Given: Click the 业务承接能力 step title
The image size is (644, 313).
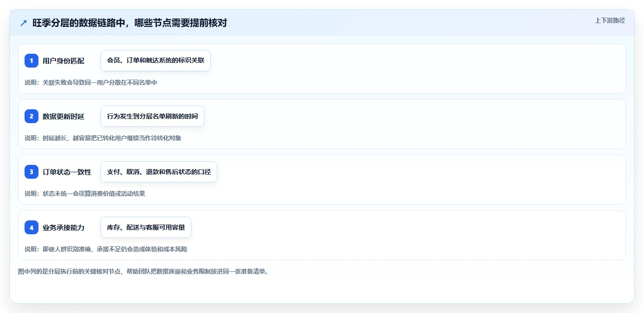Looking at the screenshot, I should click(x=63, y=227).
